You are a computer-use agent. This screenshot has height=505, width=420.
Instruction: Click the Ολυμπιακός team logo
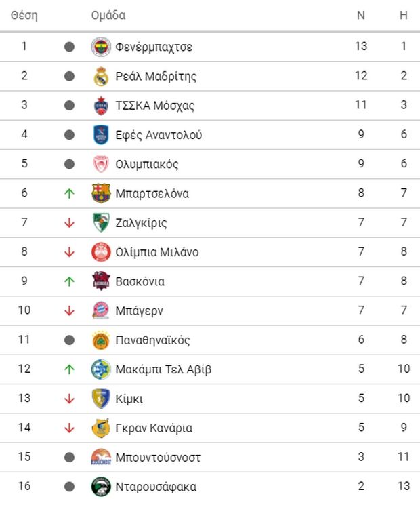click(100, 164)
